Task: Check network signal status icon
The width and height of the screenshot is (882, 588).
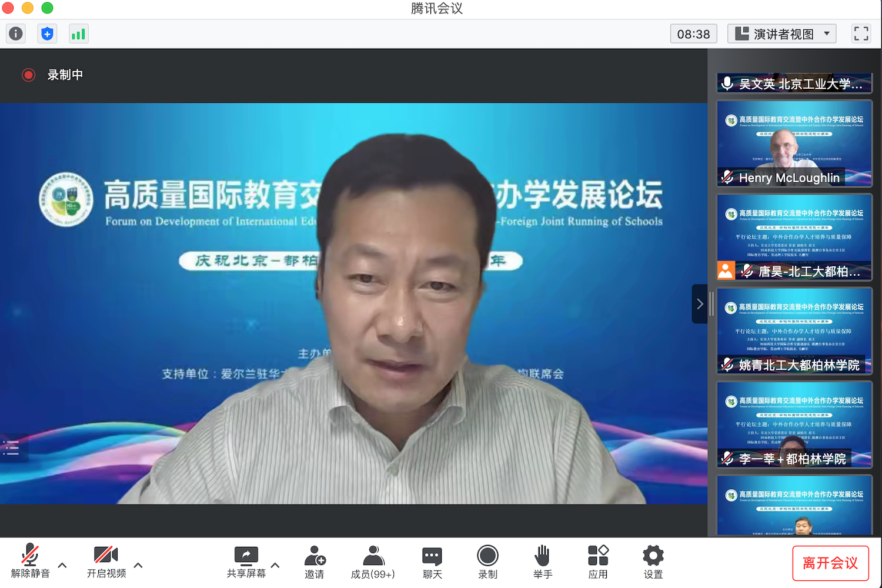Action: point(78,34)
